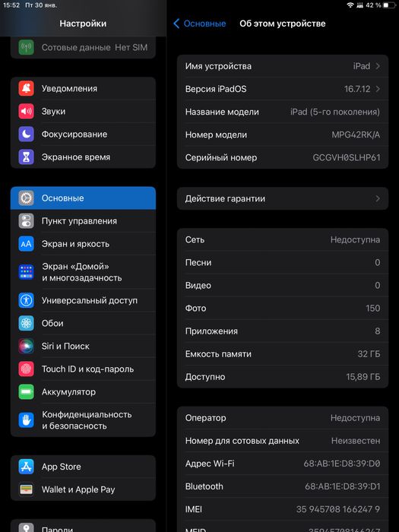The height and width of the screenshot is (532, 399).
Task: Open Звуки settings
Action: 83,111
